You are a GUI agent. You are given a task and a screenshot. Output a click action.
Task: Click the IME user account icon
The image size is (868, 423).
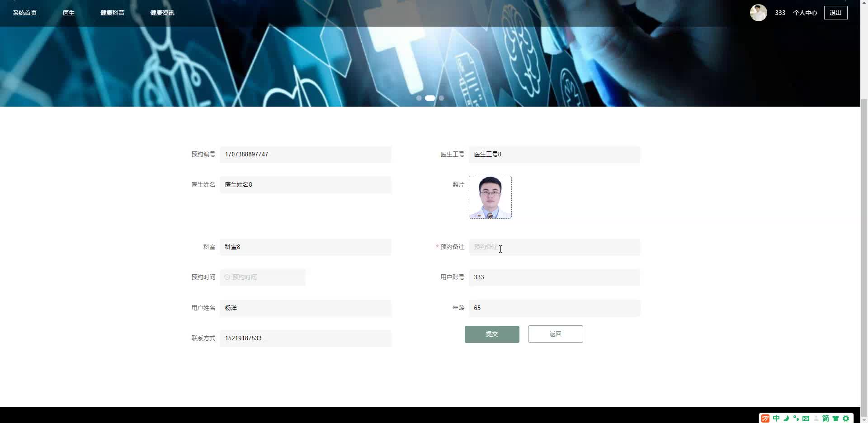pyautogui.click(x=816, y=418)
